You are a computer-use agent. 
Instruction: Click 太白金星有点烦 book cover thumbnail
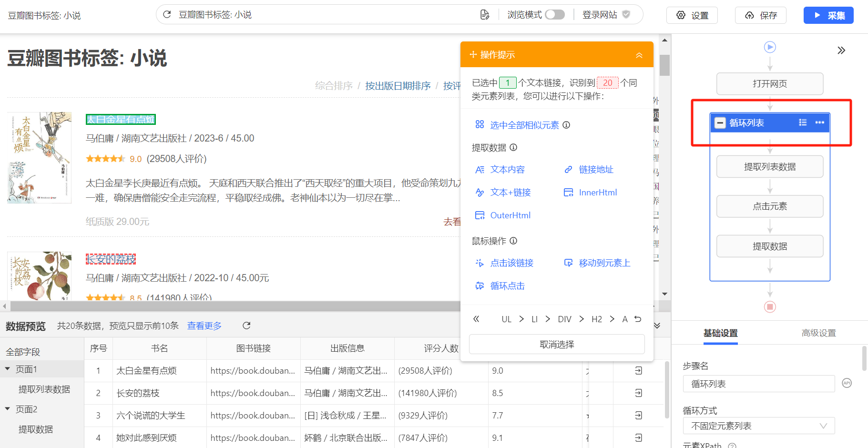(x=39, y=158)
